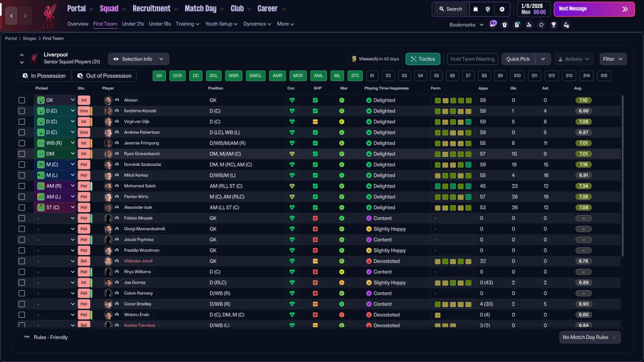Click Fabian Mrozek's red sharpness icon
Screen dimensions: 644x362
[315, 218]
